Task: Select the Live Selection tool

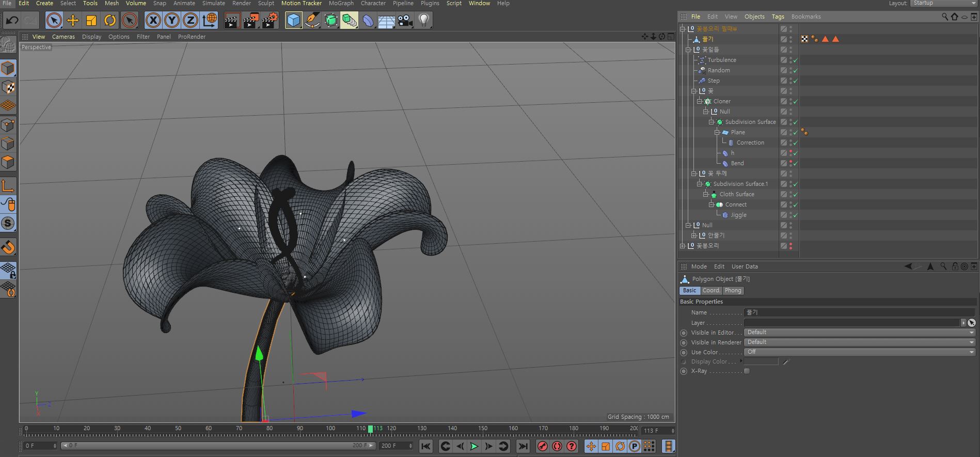Action: 54,21
